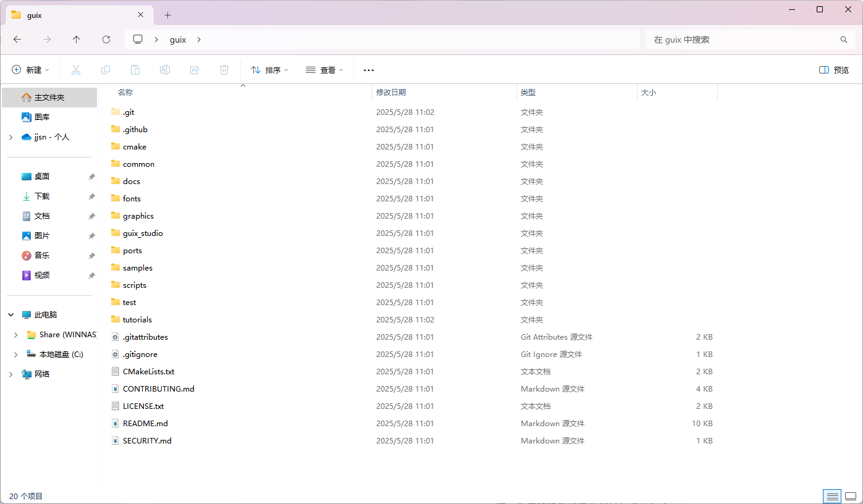Add a new tab with plus button
The height and width of the screenshot is (504, 863).
(167, 15)
